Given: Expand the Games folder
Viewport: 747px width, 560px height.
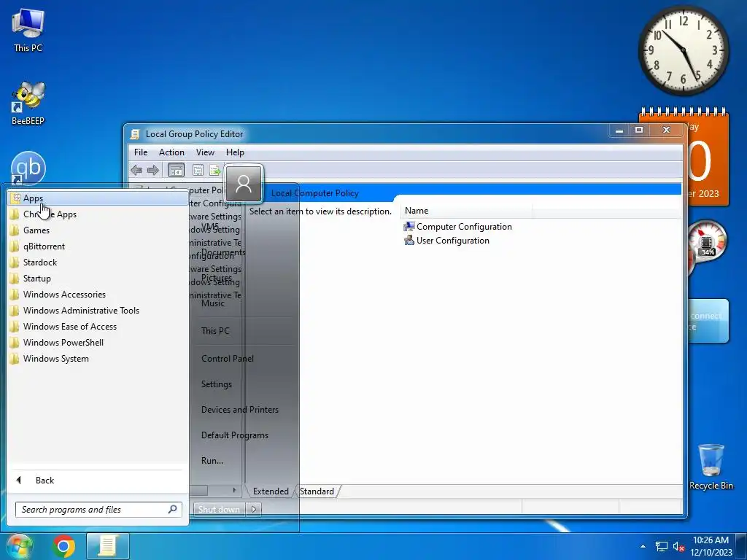Looking at the screenshot, I should 98,230.
